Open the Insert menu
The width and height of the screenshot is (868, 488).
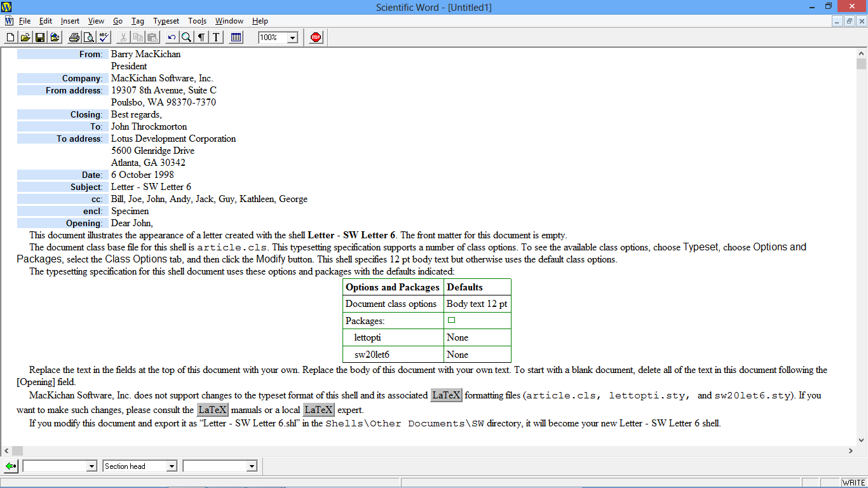[x=70, y=21]
